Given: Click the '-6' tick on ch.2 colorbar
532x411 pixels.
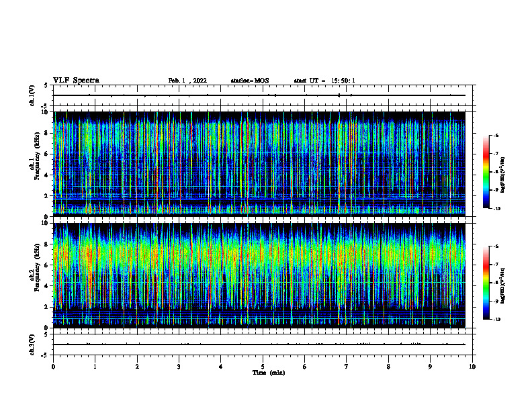Looking at the screenshot, I should [x=496, y=246].
